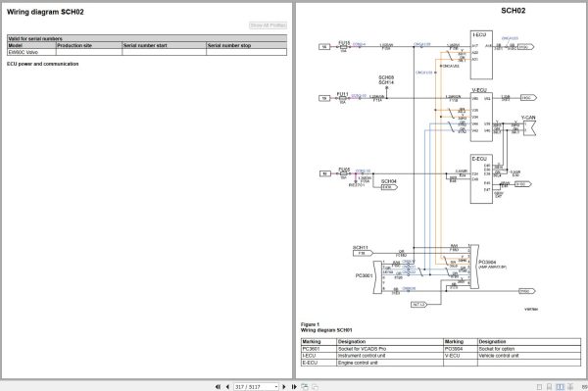
Task: Click the Socket for option table cell
Action: pyautogui.click(x=529, y=349)
